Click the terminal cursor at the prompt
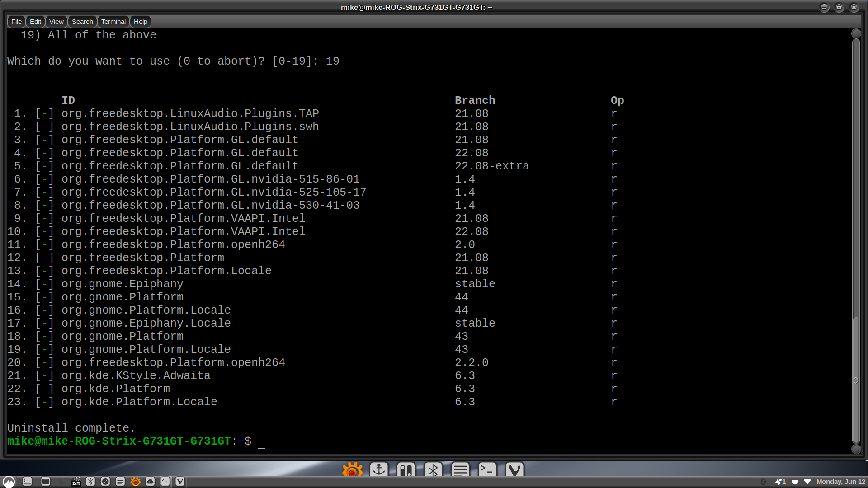Screen dimensions: 868x488 [x=261, y=441]
